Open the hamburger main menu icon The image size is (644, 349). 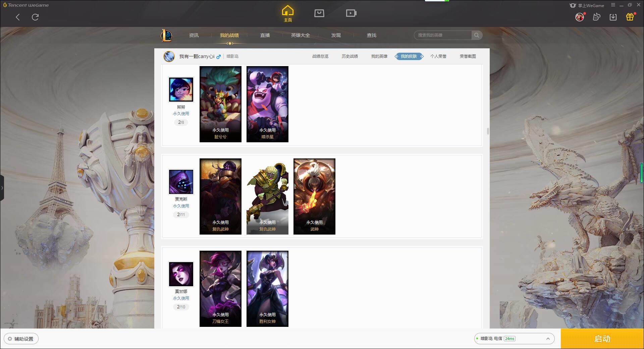[613, 5]
